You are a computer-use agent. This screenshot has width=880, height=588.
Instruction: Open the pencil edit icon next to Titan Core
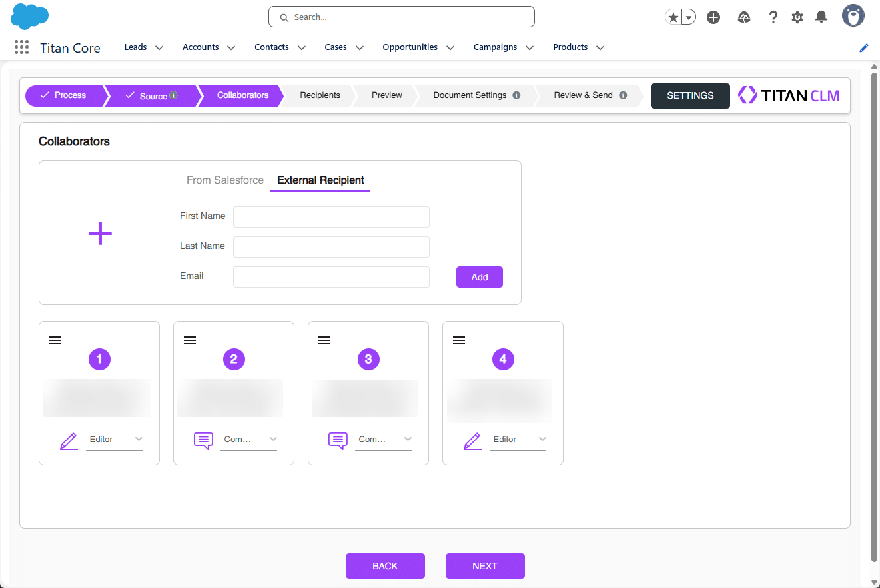[864, 47]
